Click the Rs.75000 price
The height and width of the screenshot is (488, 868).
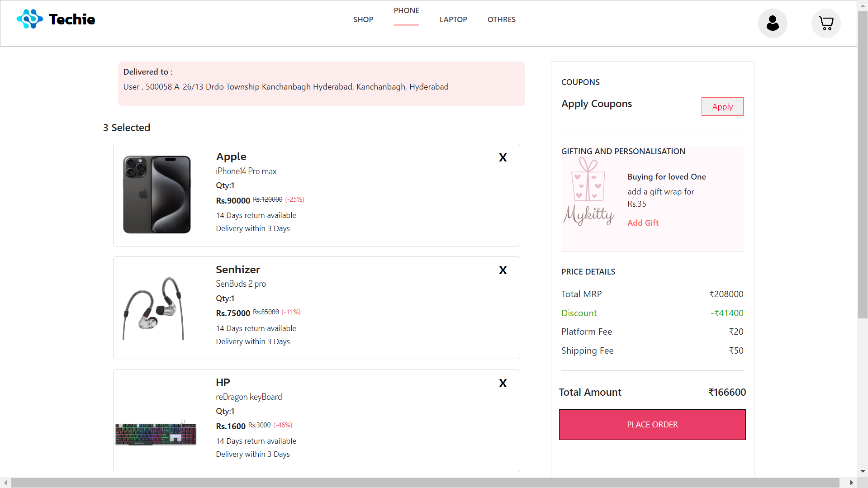coord(233,313)
